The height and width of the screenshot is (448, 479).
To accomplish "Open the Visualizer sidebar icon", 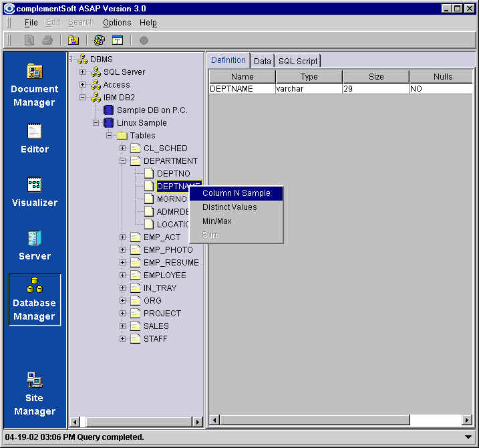I will (35, 185).
